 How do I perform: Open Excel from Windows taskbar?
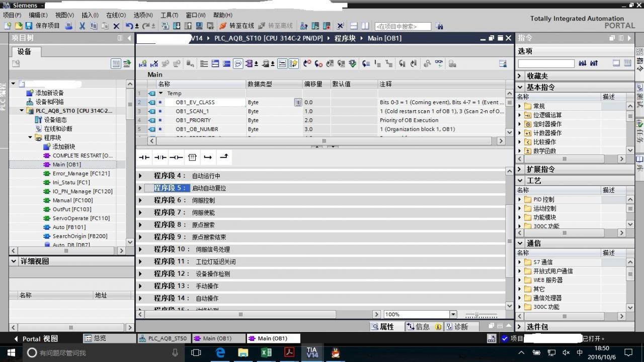(266, 353)
